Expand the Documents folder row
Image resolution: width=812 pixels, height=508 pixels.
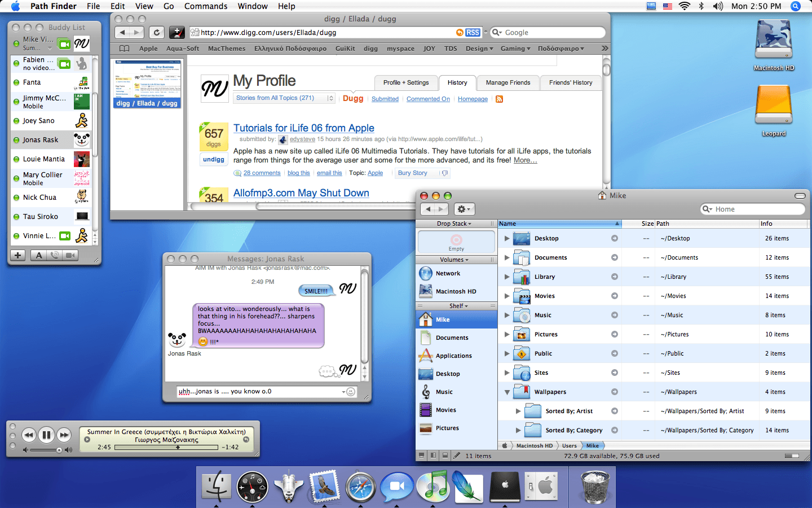507,257
